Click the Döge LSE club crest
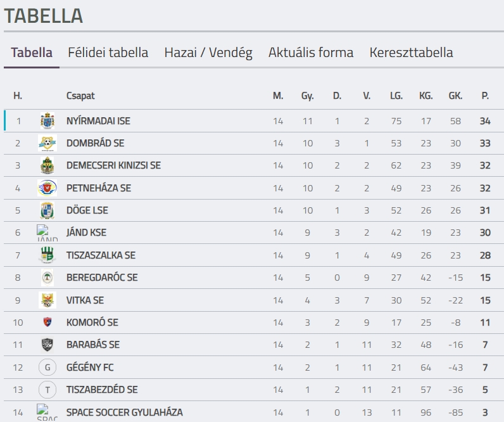The width and height of the screenshot is (504, 422). [x=47, y=210]
